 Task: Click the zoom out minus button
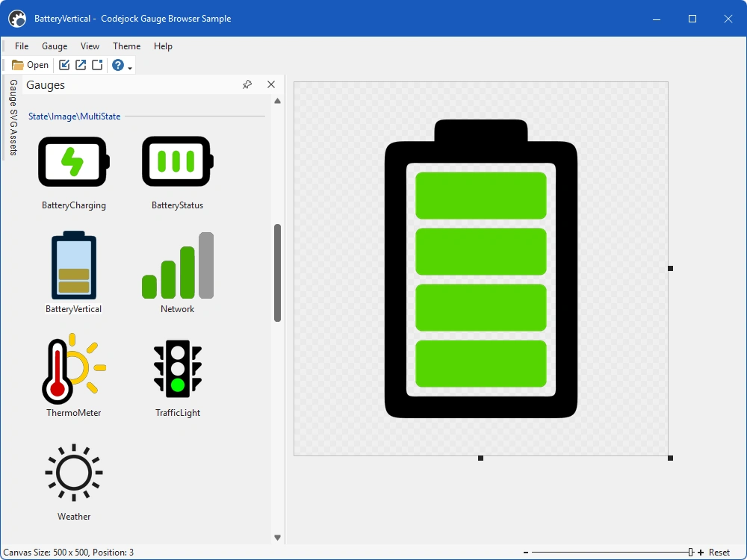[x=526, y=553]
